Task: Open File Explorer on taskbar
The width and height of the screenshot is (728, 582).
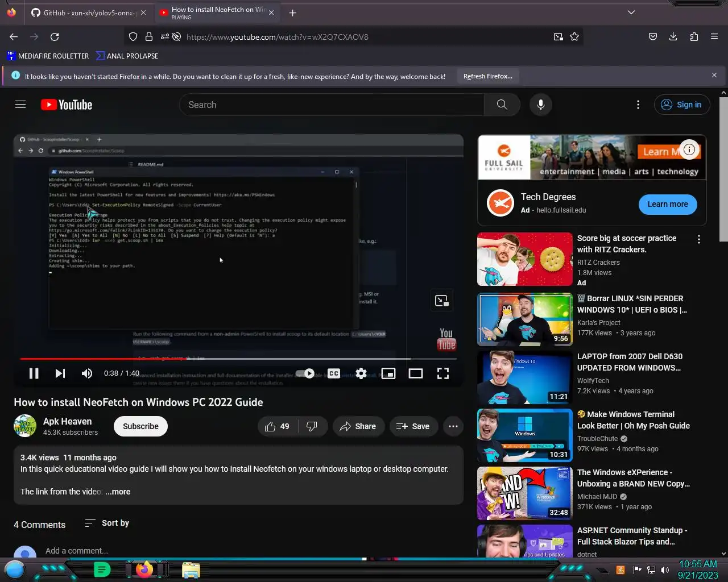Action: 191,569
